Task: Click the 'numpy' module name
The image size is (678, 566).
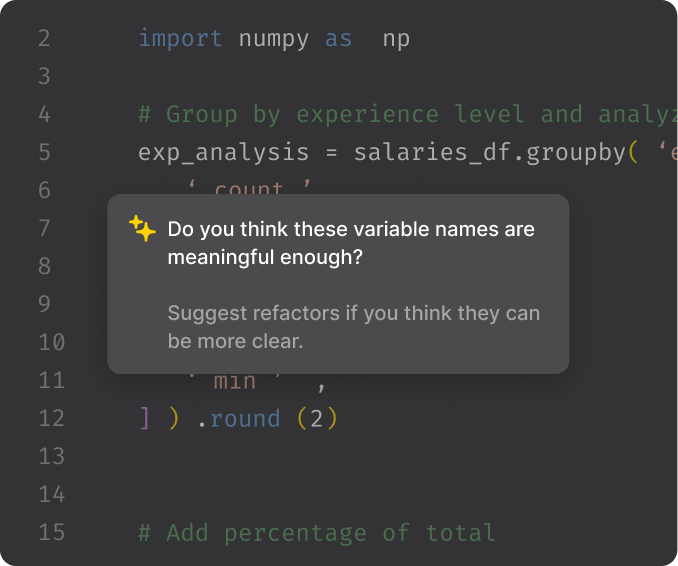Action: pos(273,39)
